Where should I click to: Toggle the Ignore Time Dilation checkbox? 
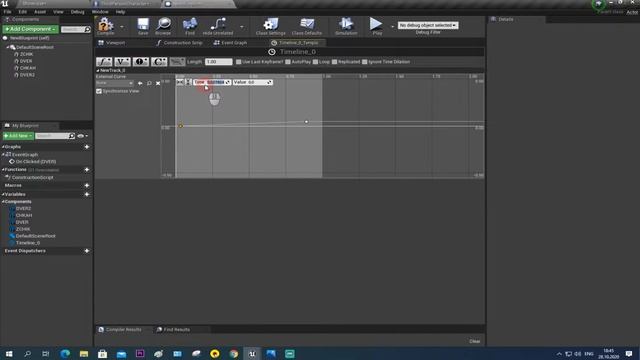point(364,62)
